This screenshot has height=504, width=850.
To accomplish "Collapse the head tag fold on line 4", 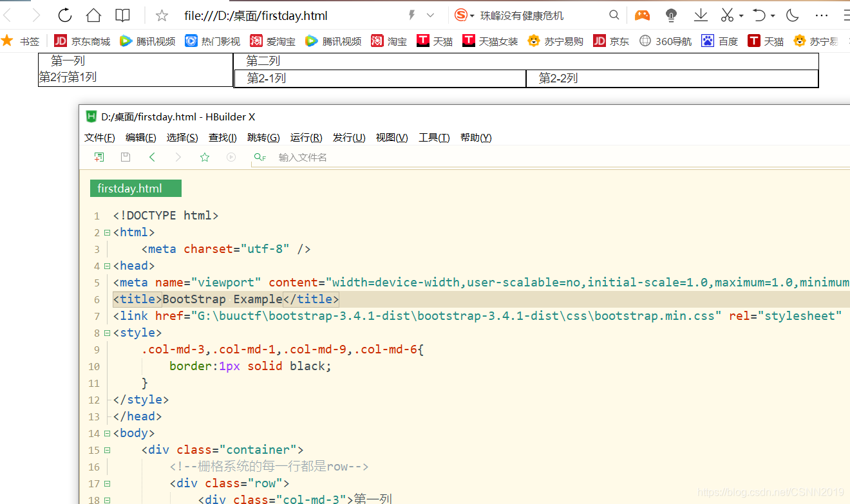I will [107, 266].
